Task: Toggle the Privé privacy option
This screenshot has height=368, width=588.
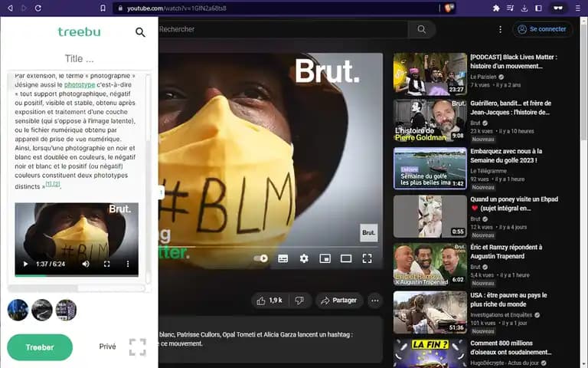Action: pos(107,347)
